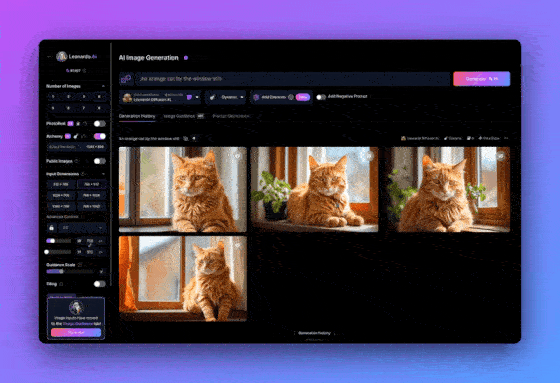This screenshot has width=560, height=383.
Task: Click the Add Elements cube icon
Action: (x=256, y=97)
